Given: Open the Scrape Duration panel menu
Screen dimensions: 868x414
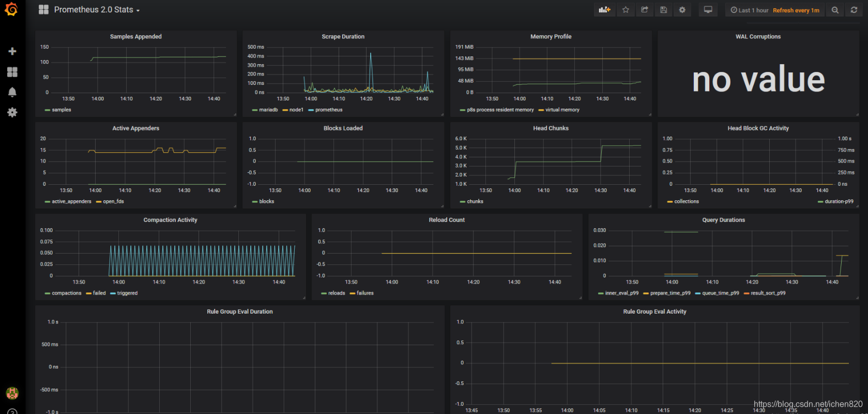Looking at the screenshot, I should (x=343, y=37).
